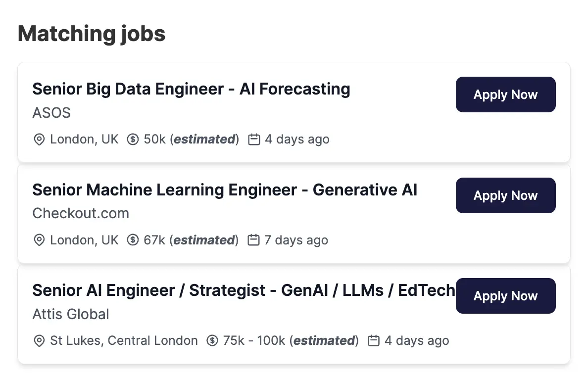
Task: Select the company name Attis Global
Action: pos(70,314)
